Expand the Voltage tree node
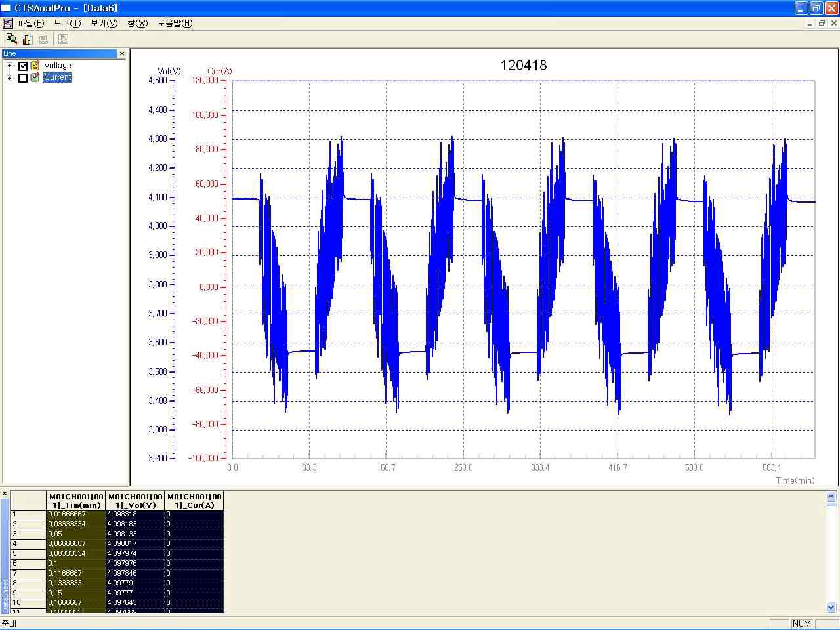The height and width of the screenshot is (630, 840). coord(9,66)
